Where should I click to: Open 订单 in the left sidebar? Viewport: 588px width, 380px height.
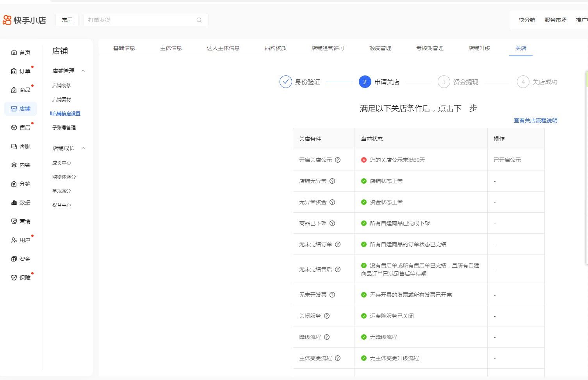(x=21, y=71)
